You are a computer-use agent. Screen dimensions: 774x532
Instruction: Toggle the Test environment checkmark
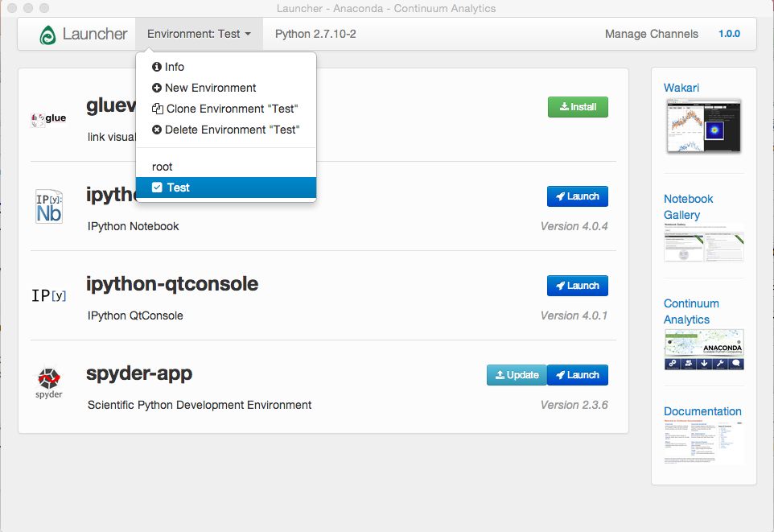(157, 188)
